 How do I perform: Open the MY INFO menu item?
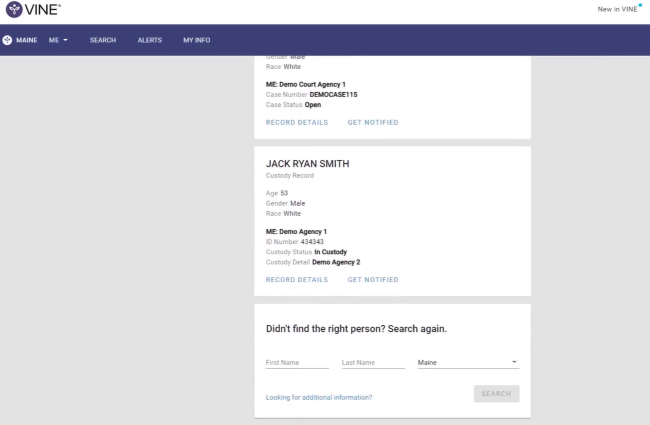click(x=196, y=40)
